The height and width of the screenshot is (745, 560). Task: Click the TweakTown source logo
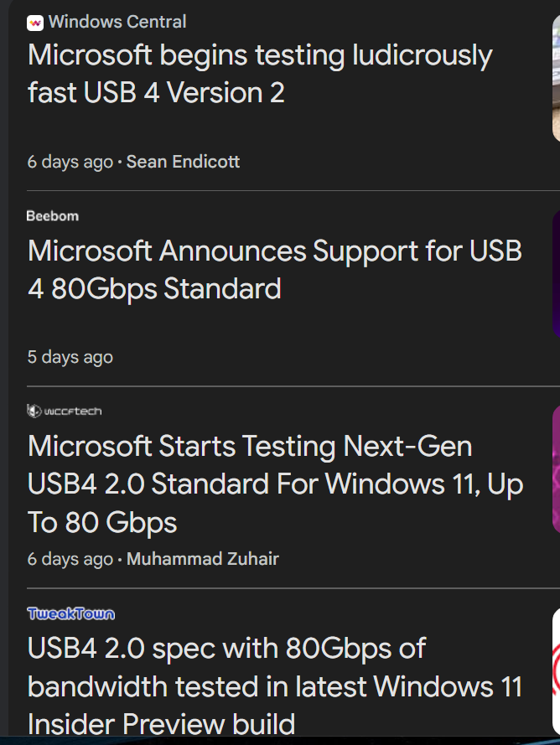click(70, 613)
